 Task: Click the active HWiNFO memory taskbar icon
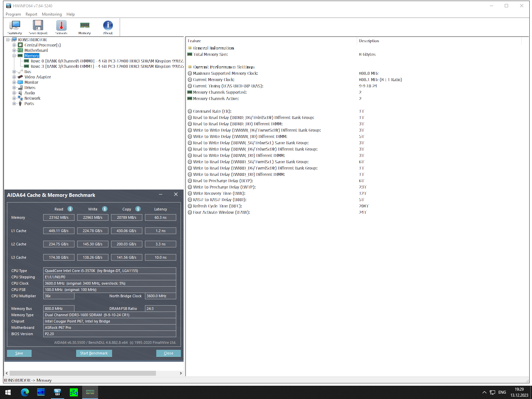point(90,392)
